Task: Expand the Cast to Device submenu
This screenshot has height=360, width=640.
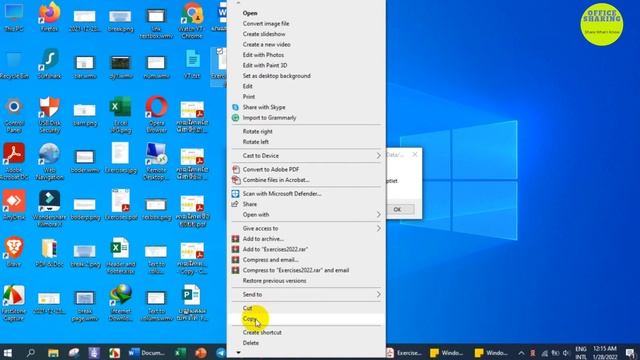Action: [306, 156]
